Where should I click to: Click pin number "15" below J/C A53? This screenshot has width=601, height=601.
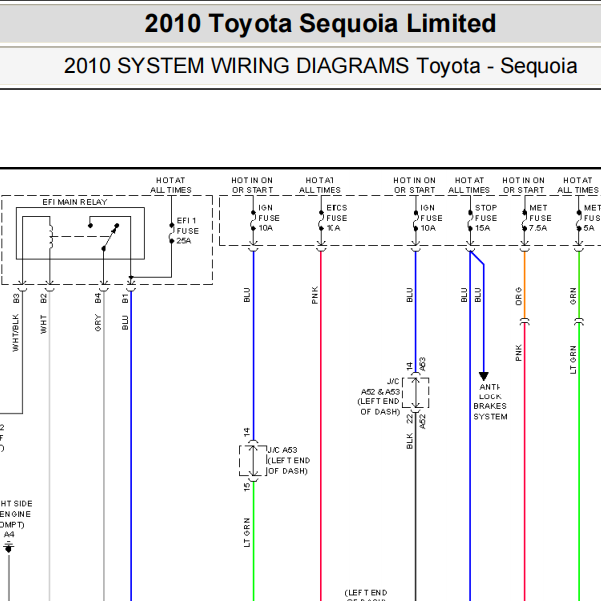coord(247,487)
